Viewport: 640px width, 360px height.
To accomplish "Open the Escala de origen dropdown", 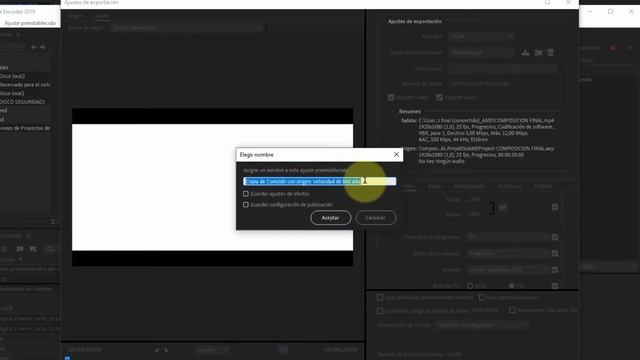I will tap(187, 28).
